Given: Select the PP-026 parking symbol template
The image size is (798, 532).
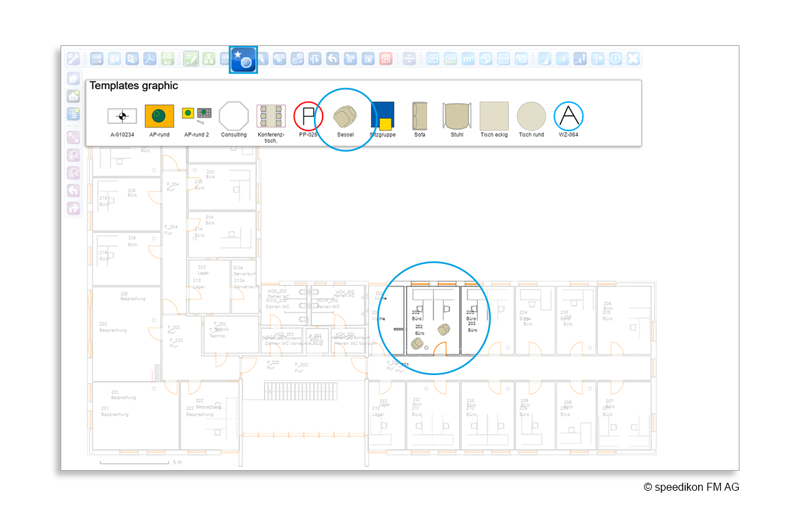Looking at the screenshot, I should coord(308,116).
